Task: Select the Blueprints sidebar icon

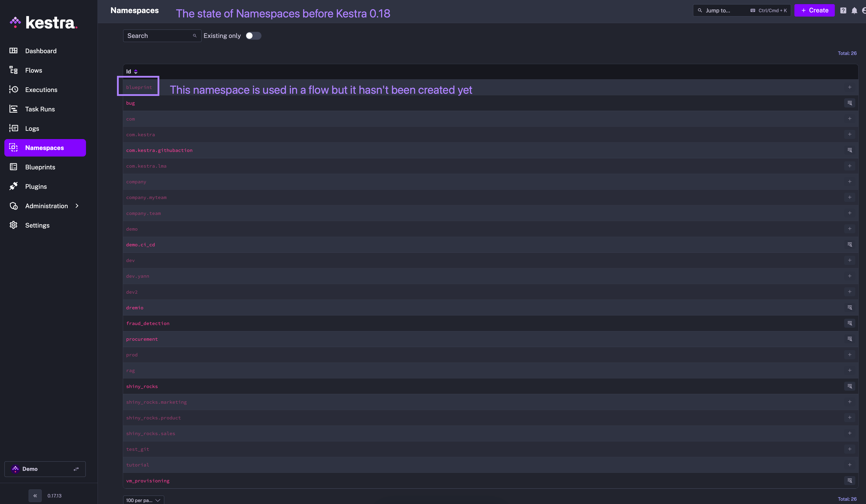Action: point(13,167)
